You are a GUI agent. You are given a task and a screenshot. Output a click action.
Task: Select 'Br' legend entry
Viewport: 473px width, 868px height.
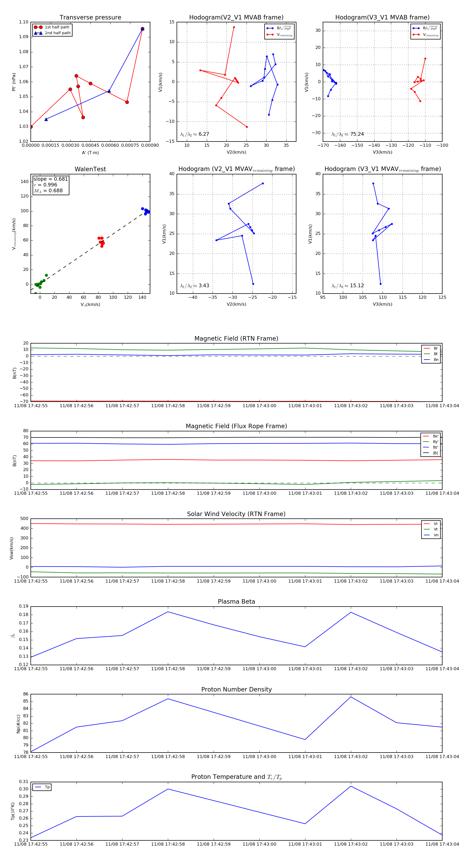[431, 349]
